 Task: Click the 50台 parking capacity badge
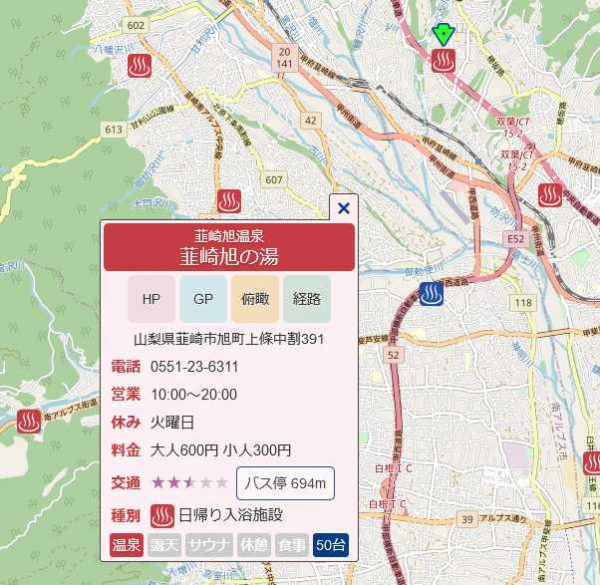coord(330,546)
